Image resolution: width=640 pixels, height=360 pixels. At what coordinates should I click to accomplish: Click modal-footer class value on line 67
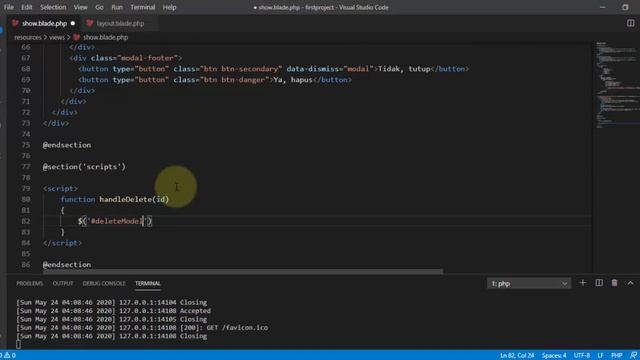[x=147, y=58]
